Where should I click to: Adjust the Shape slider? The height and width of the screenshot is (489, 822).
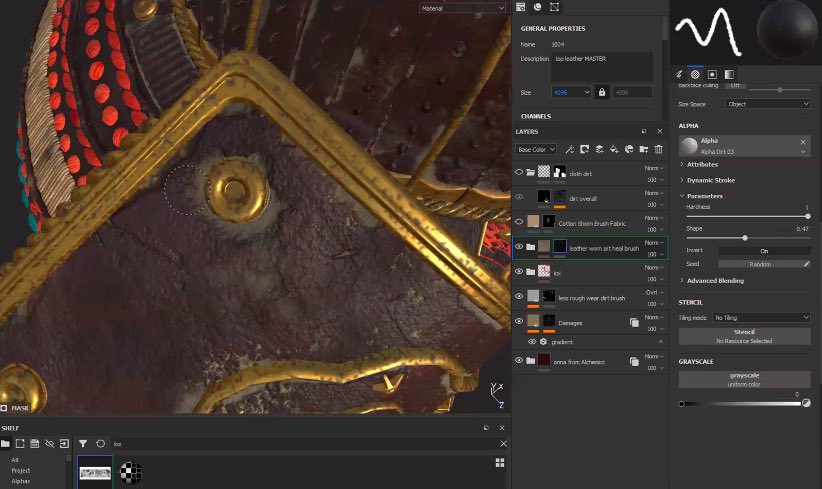point(748,238)
